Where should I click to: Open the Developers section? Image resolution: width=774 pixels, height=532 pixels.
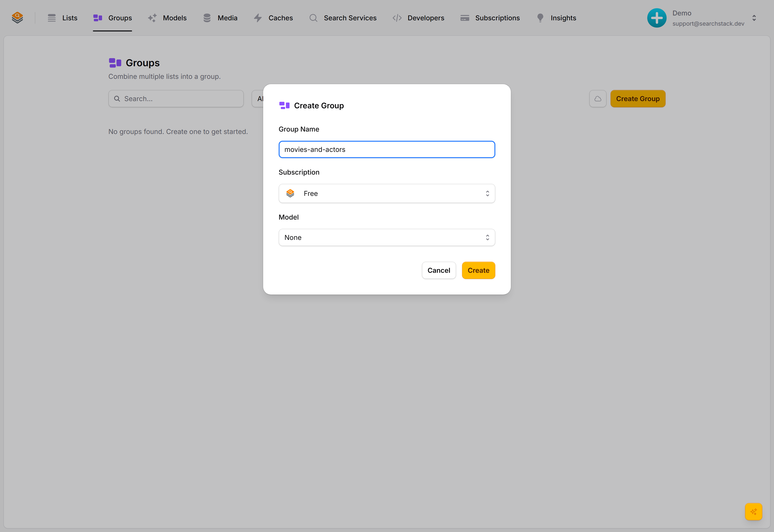coord(418,18)
